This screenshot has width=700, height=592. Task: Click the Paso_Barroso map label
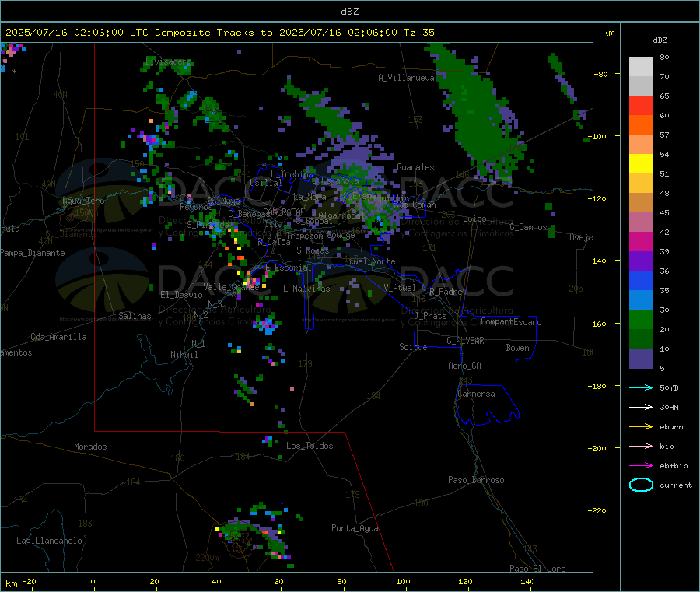click(476, 480)
